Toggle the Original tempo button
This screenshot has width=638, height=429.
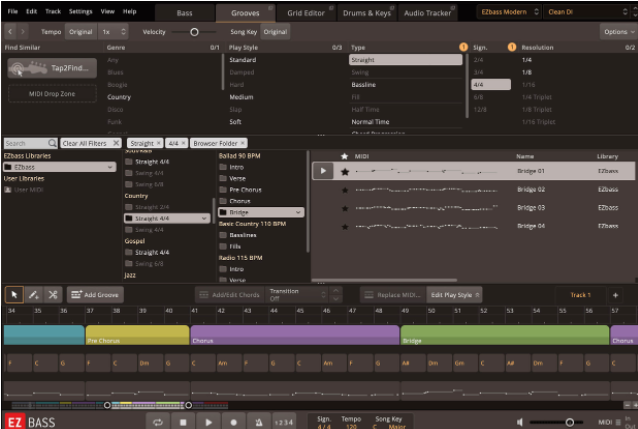(81, 32)
